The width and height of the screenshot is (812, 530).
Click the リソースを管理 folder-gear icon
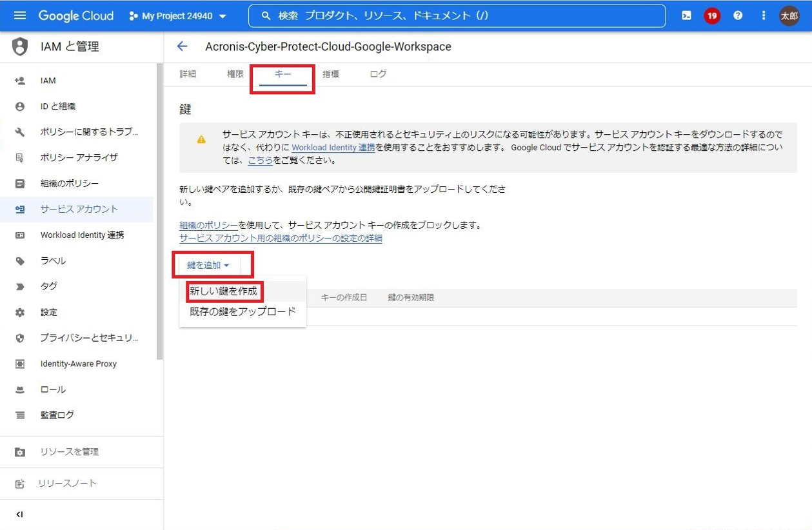pos(20,452)
